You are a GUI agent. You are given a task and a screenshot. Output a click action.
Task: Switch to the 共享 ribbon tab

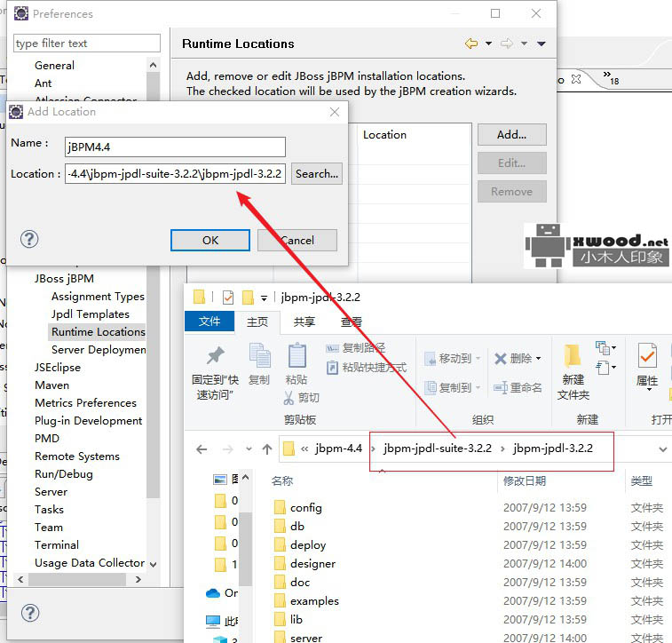[304, 321]
